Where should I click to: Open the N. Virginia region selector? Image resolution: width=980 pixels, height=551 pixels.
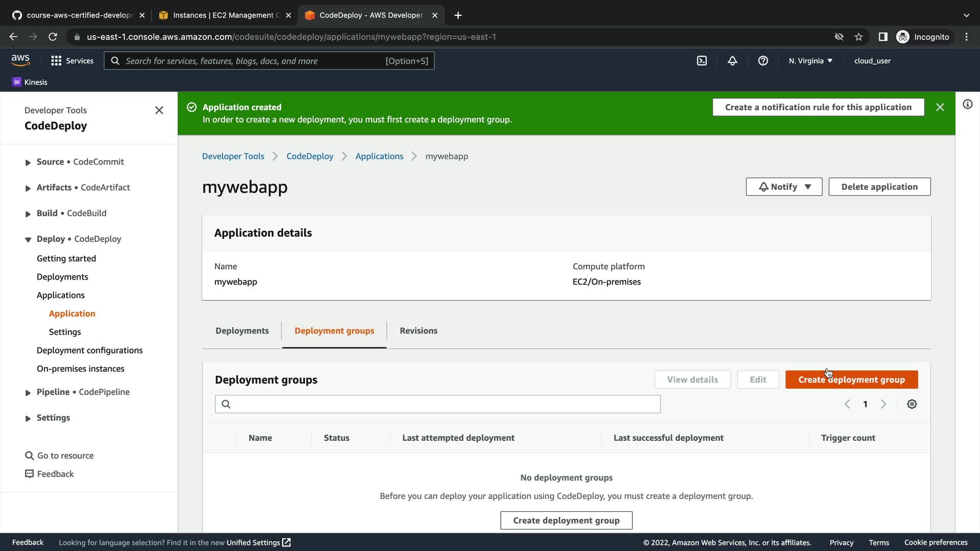pyautogui.click(x=810, y=61)
